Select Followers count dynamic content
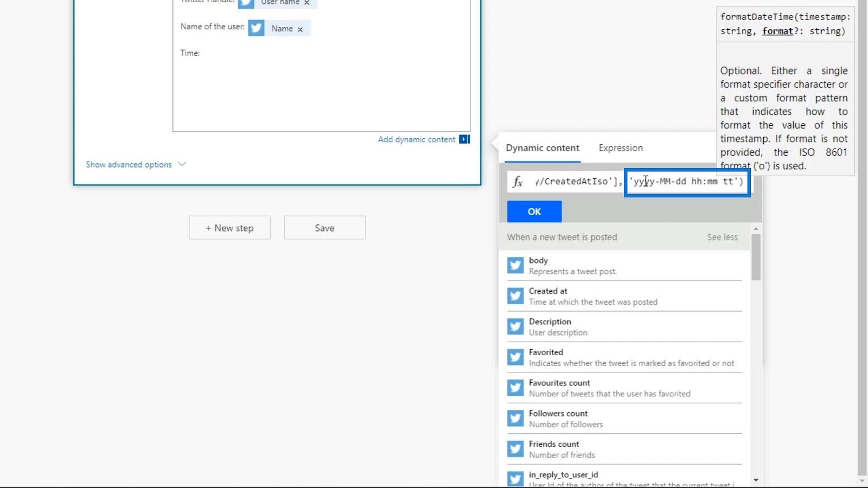The image size is (868, 488). click(x=624, y=419)
